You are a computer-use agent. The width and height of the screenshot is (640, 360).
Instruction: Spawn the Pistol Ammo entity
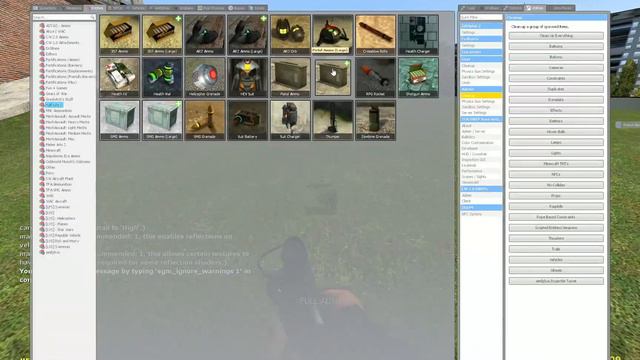click(x=290, y=78)
